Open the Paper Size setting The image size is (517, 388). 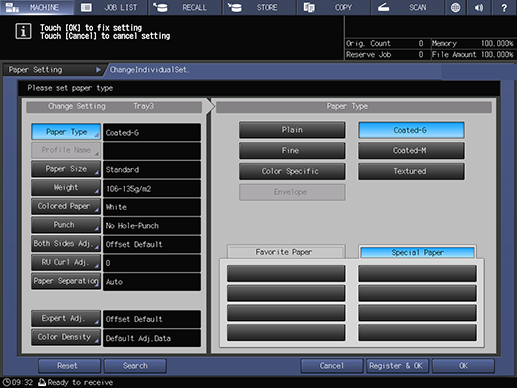coord(66,169)
